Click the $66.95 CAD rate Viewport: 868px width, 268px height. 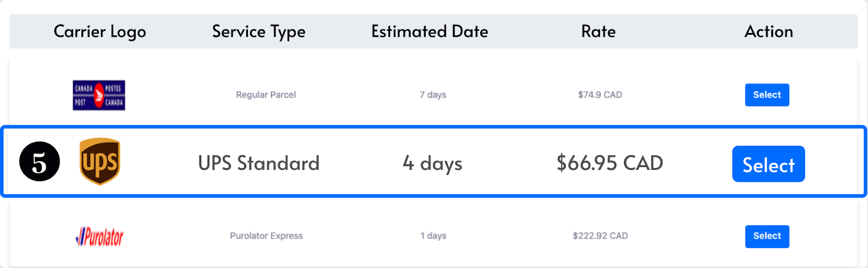click(610, 163)
